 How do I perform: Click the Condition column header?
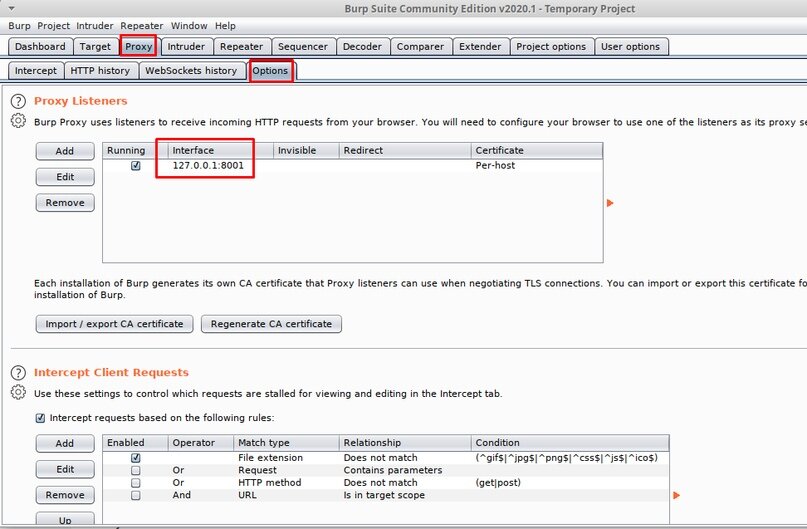coord(570,443)
